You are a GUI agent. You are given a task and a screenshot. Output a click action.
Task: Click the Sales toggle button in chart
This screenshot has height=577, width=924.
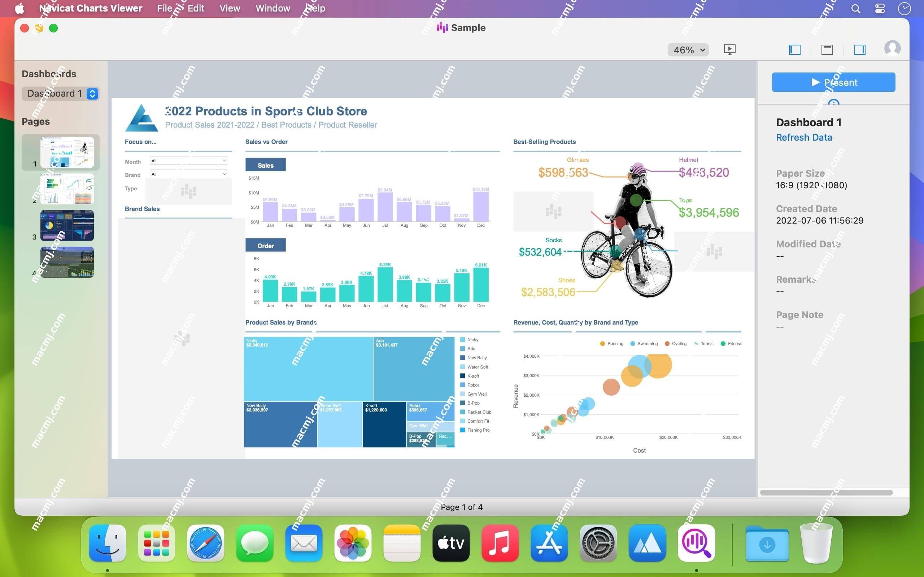(265, 165)
